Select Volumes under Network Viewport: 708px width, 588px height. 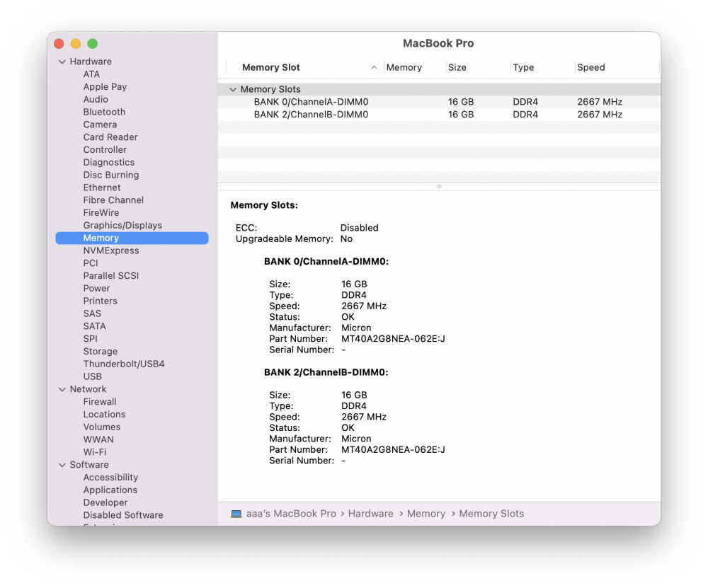pos(101,427)
